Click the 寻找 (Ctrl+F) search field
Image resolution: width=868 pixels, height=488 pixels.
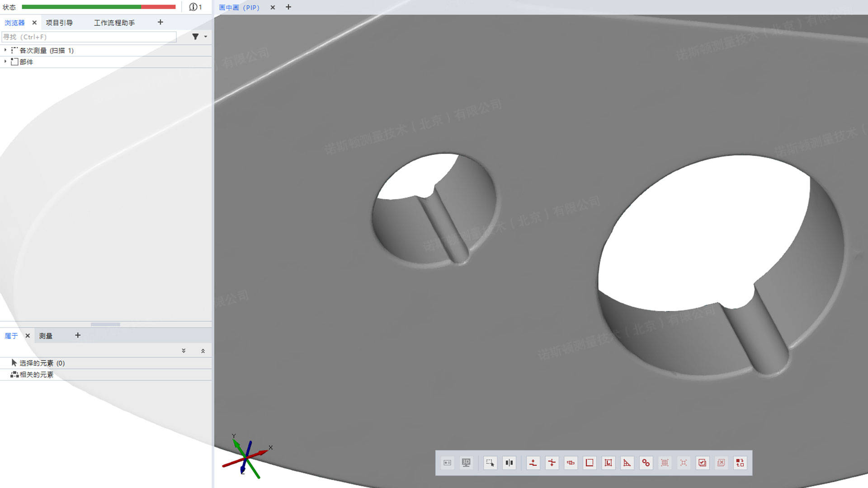pos(89,37)
